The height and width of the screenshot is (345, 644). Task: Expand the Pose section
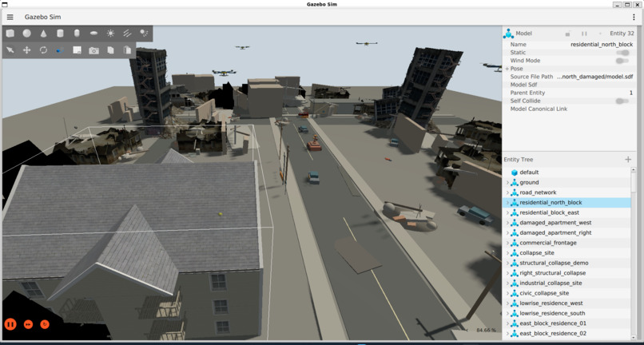[507, 69]
